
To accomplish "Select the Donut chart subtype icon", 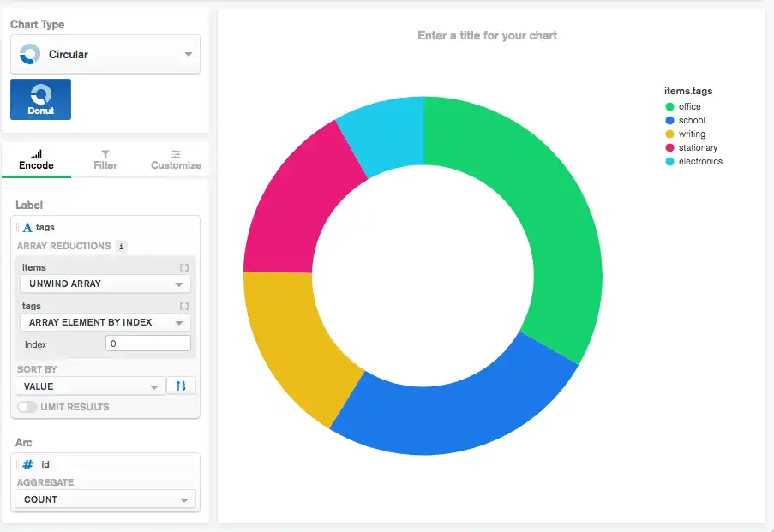I will [x=40, y=99].
